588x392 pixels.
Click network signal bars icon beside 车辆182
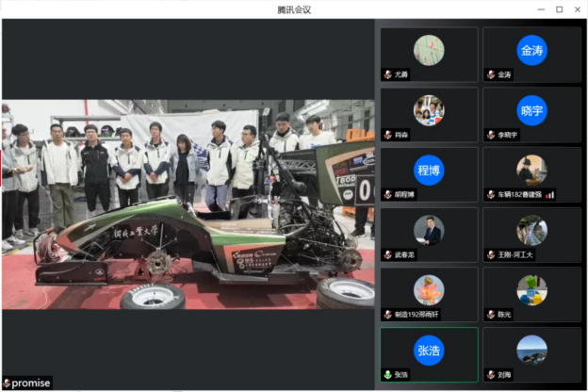(x=549, y=195)
